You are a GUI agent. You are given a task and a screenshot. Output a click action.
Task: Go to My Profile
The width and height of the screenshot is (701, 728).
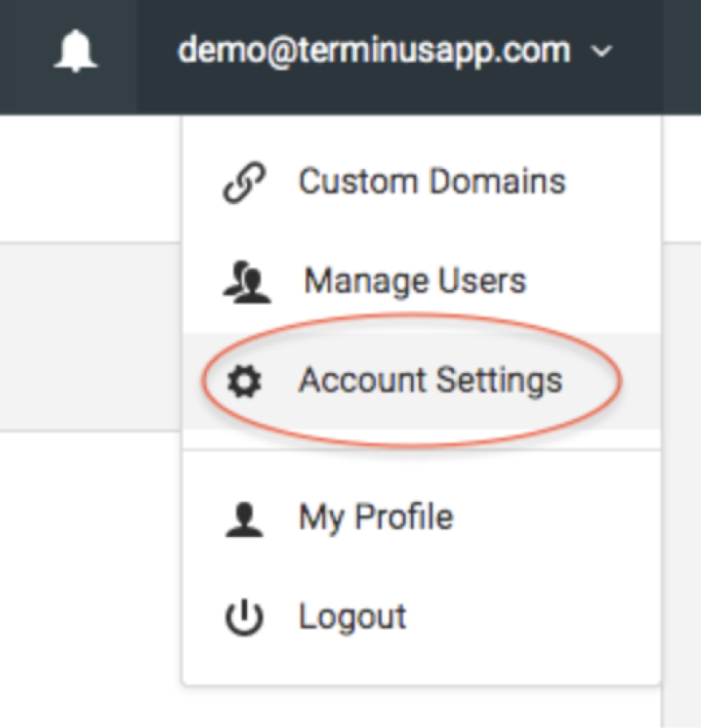[375, 517]
